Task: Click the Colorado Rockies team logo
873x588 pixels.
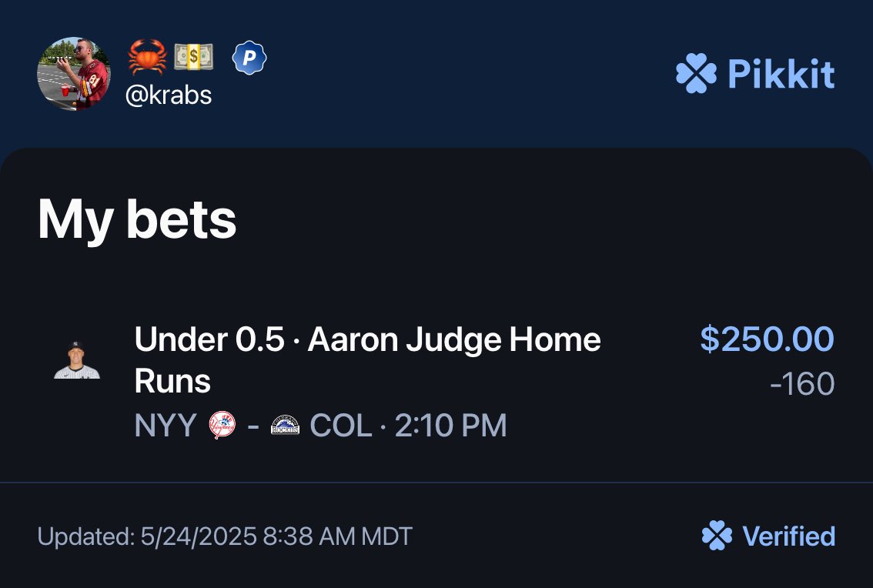Action: (x=285, y=426)
